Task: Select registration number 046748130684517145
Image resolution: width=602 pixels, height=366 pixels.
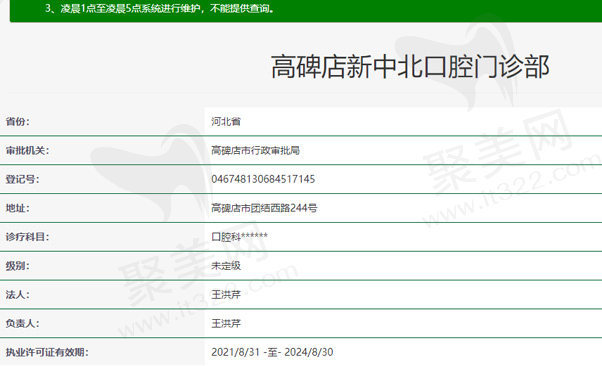Action: point(263,179)
